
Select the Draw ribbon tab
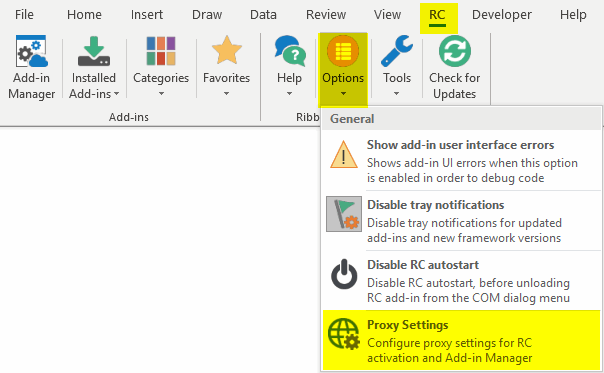pos(207,15)
